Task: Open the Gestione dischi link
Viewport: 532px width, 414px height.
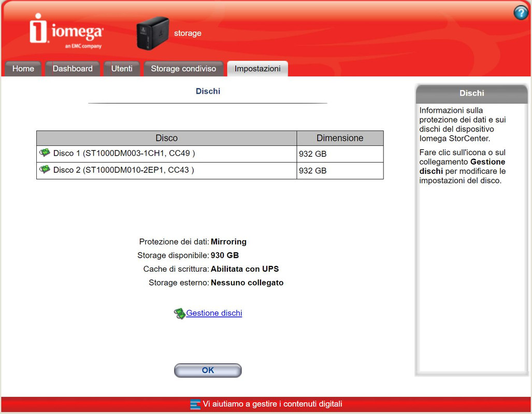Action: coord(214,313)
